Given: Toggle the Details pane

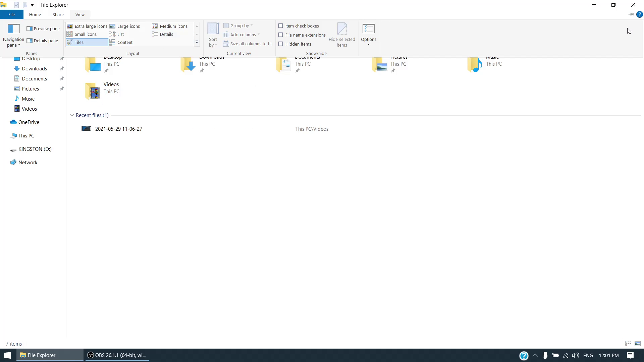Looking at the screenshot, I should point(43,41).
